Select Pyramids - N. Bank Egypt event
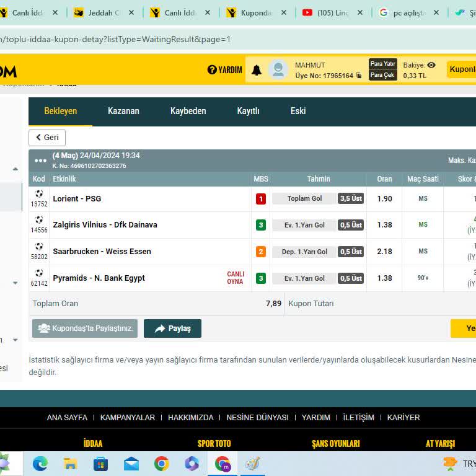This screenshot has height=476, width=476. [x=99, y=278]
